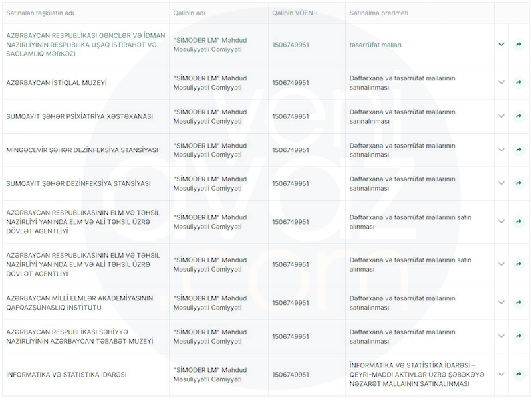Click procurement subject in MİNGƏÇEVİR DEZİNFEKSİYA row
This screenshot has height=400, width=532.
[x=402, y=150]
